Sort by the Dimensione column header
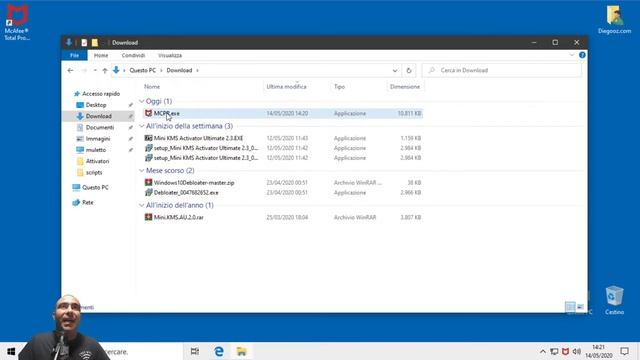Image resolution: width=640 pixels, height=360 pixels. coord(405,87)
